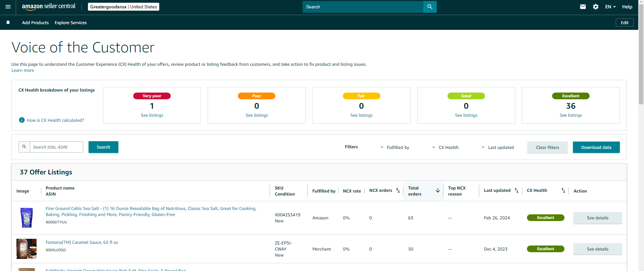Click ASIN B000EITYUU text

[x=56, y=222]
